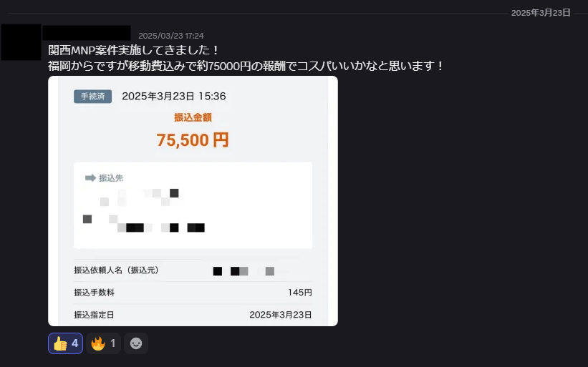Click the receipt date 2025年3月23日 15:36
588x367 pixels.
point(173,97)
